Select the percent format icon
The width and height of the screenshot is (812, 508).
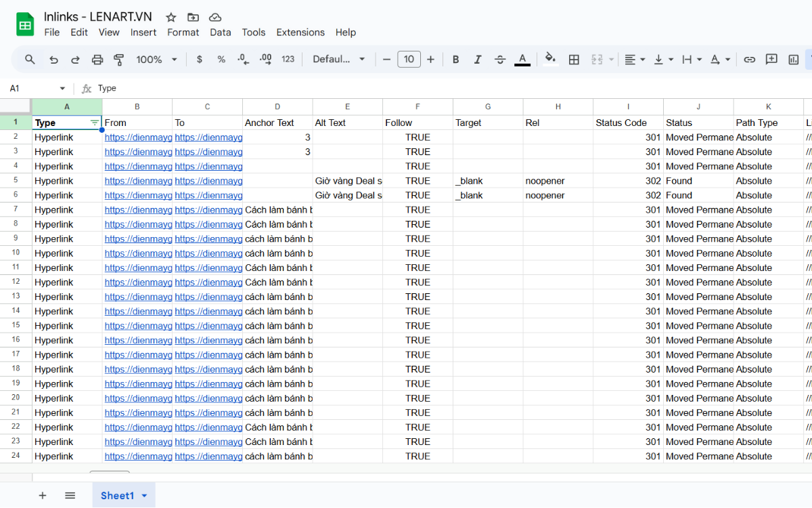(x=221, y=60)
